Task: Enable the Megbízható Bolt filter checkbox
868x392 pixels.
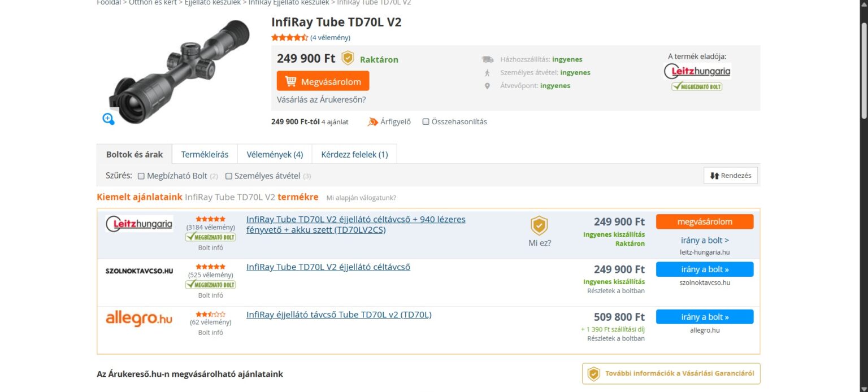Action: 141,176
